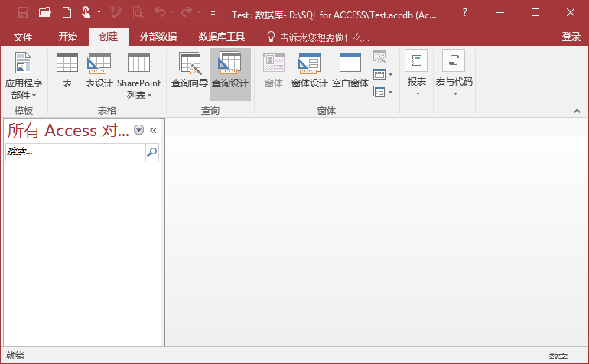Open 表设计 table design view
The width and height of the screenshot is (589, 364).
pos(99,70)
